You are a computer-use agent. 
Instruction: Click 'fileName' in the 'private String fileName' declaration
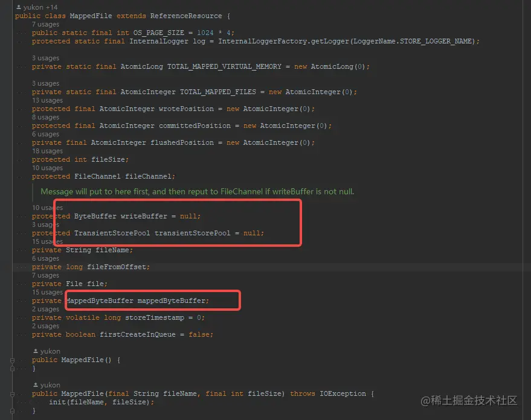pos(112,250)
